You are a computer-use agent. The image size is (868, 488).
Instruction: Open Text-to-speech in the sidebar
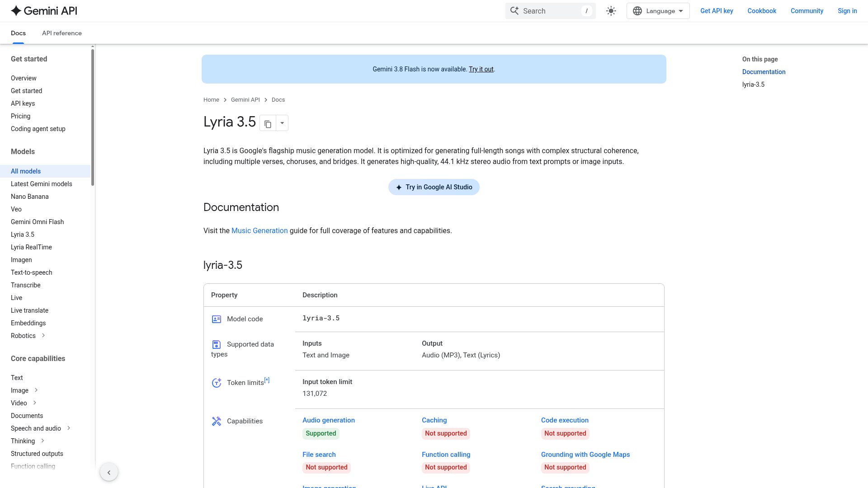pos(32,272)
